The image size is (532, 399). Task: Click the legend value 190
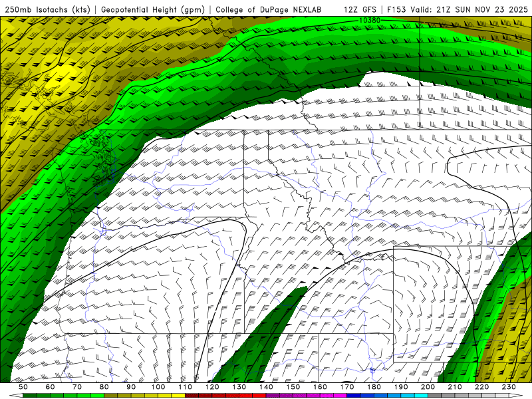pyautogui.click(x=401, y=387)
